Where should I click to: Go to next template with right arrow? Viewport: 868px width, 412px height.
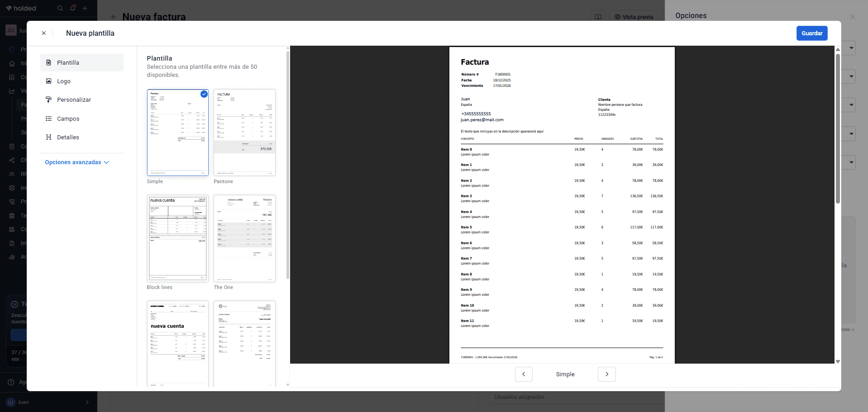coord(607,374)
